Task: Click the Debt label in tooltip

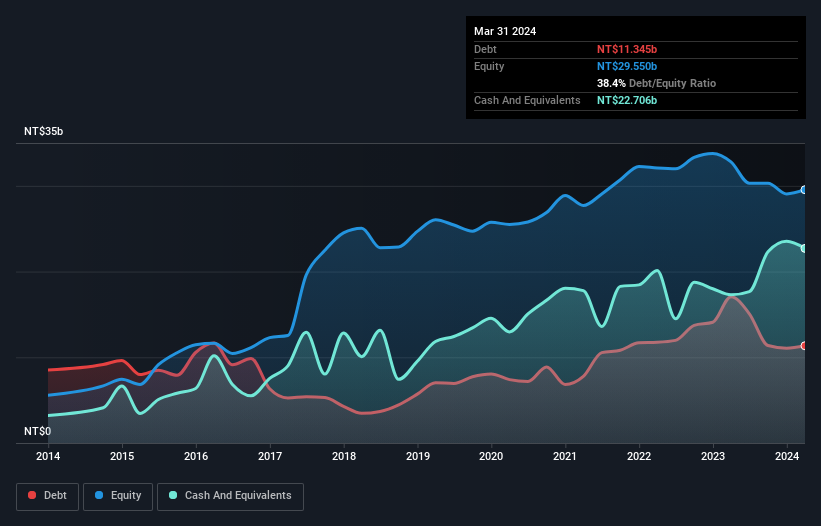Action: 485,49
